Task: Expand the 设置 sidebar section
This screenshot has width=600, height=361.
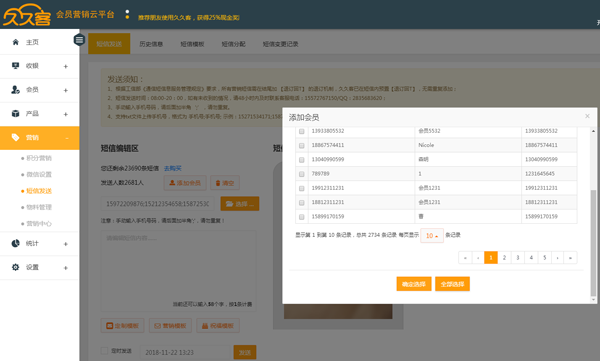Action: click(66, 268)
